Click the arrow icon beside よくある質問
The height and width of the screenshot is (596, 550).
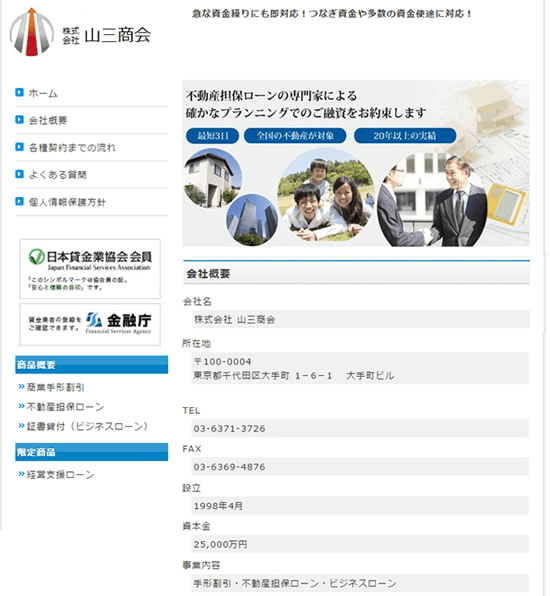tap(19, 174)
